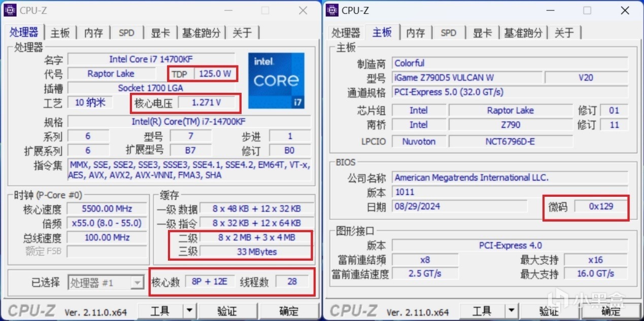Open the 处理器 #1 selection dropdown
The width and height of the screenshot is (644, 321).
(107, 282)
